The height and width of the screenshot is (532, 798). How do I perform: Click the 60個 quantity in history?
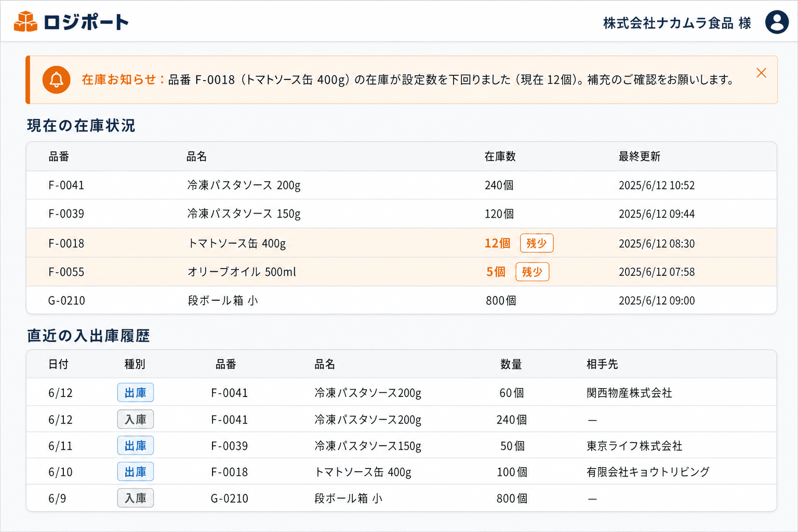pos(512,393)
